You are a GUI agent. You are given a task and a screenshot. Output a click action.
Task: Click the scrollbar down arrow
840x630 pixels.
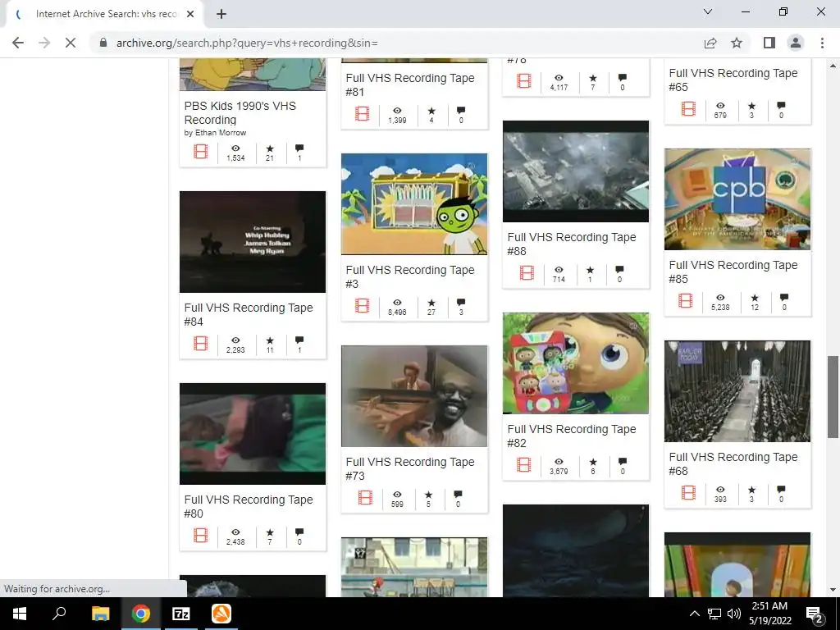[x=833, y=590]
